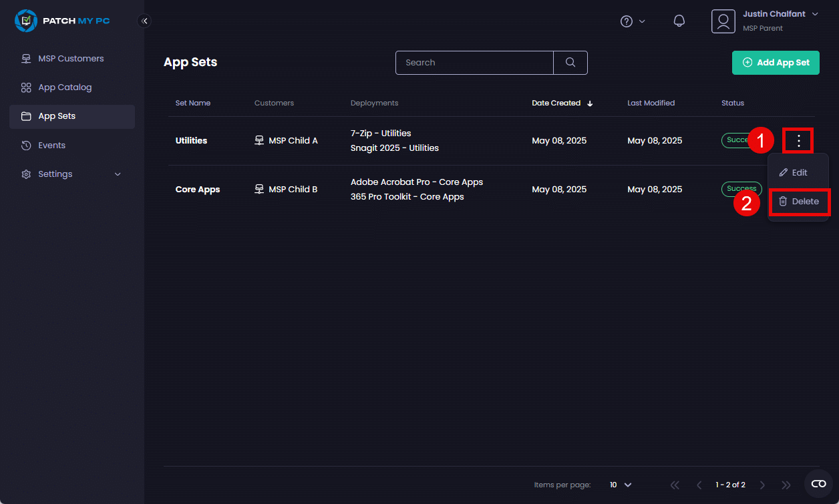
Task: Click the Patch My PC logo
Action: [x=62, y=21]
